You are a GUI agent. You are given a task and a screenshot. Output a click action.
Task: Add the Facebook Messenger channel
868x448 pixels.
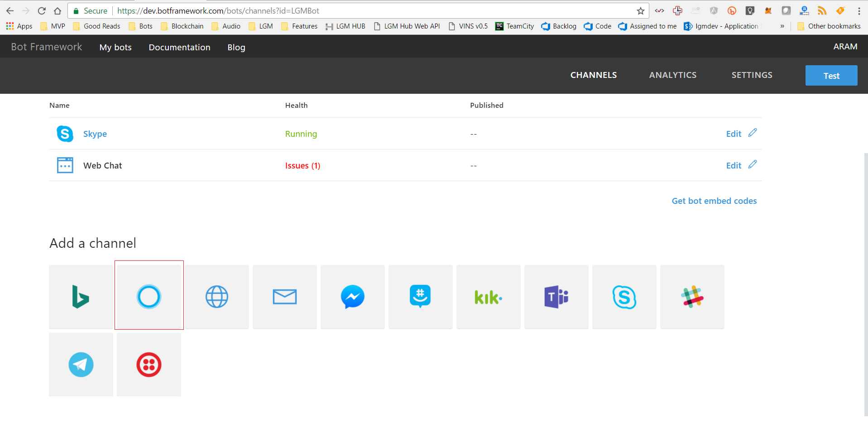tap(353, 297)
